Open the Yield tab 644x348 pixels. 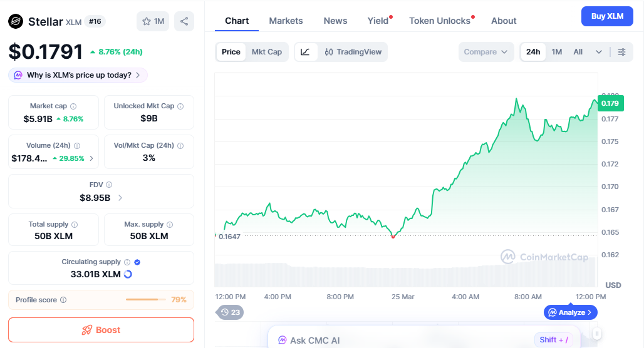pos(378,21)
